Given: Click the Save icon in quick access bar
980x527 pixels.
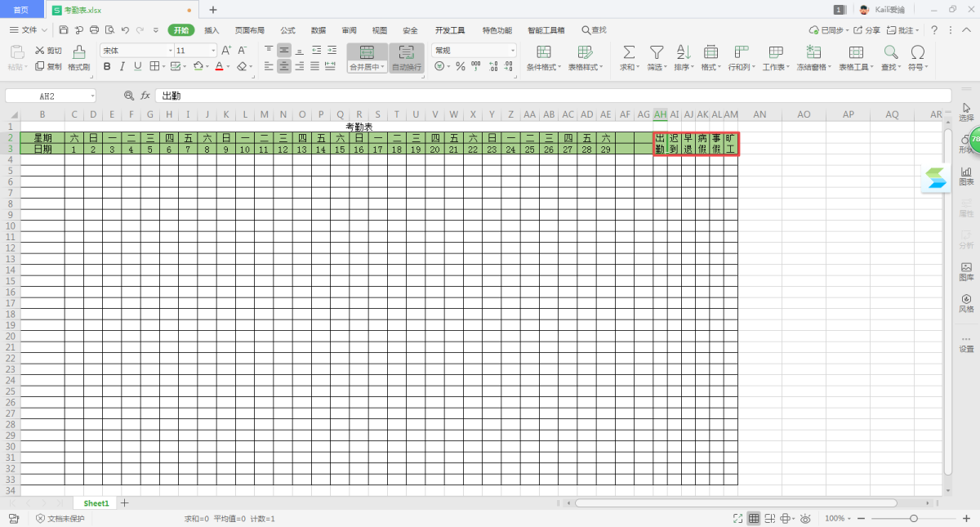Looking at the screenshot, I should [64, 30].
